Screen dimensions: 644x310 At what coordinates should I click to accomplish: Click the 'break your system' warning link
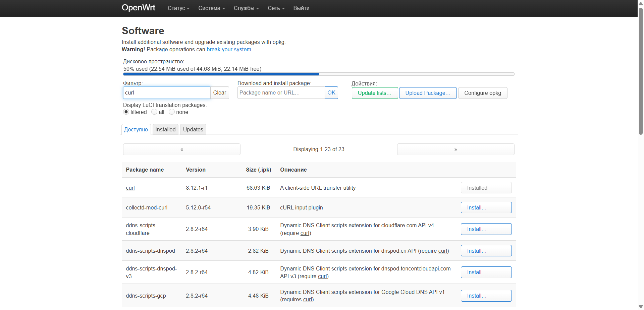pyautogui.click(x=229, y=49)
